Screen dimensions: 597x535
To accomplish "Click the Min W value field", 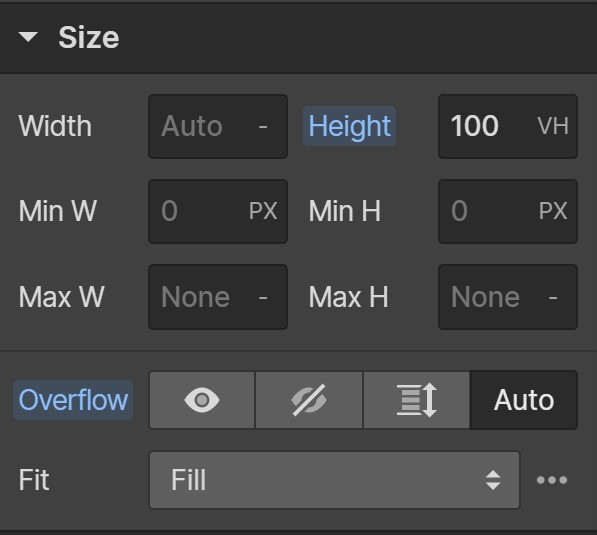I will (x=198, y=211).
